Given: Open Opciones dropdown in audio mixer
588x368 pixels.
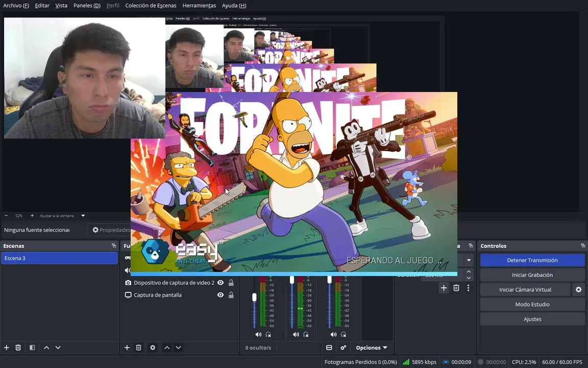Looking at the screenshot, I should click(x=372, y=348).
